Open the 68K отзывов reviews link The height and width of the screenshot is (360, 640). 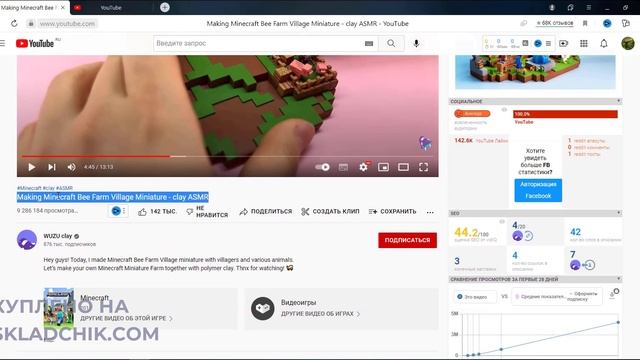(x=555, y=23)
